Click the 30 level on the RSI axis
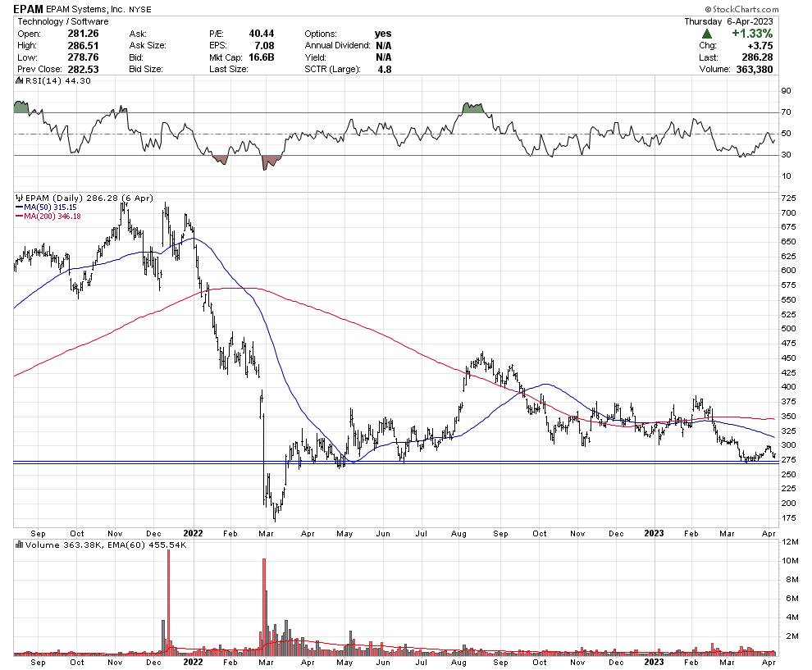The width and height of the screenshot is (812, 670). (x=786, y=154)
